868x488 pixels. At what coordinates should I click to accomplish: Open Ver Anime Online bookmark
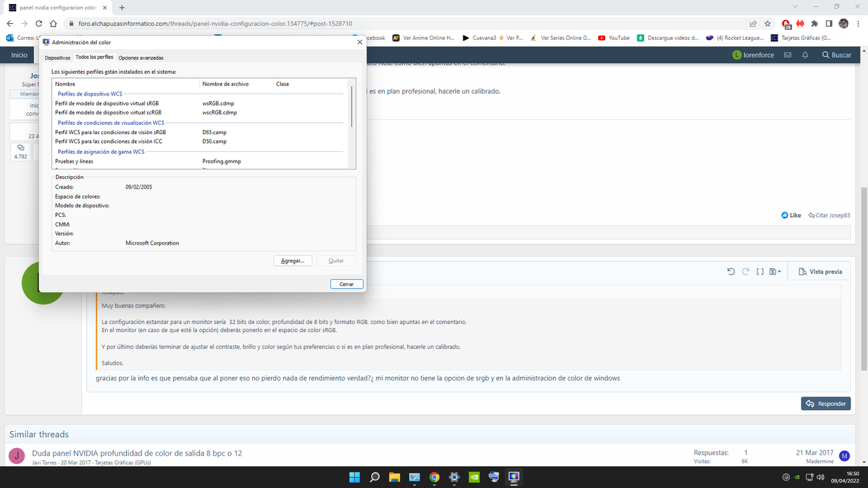(x=424, y=38)
